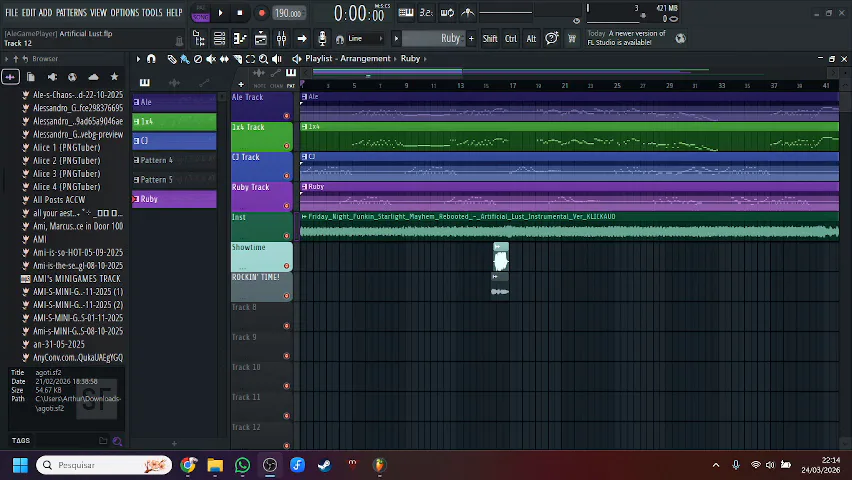The height and width of the screenshot is (480, 852).
Task: Open the browser Starred favorites tab icon
Action: (114, 77)
